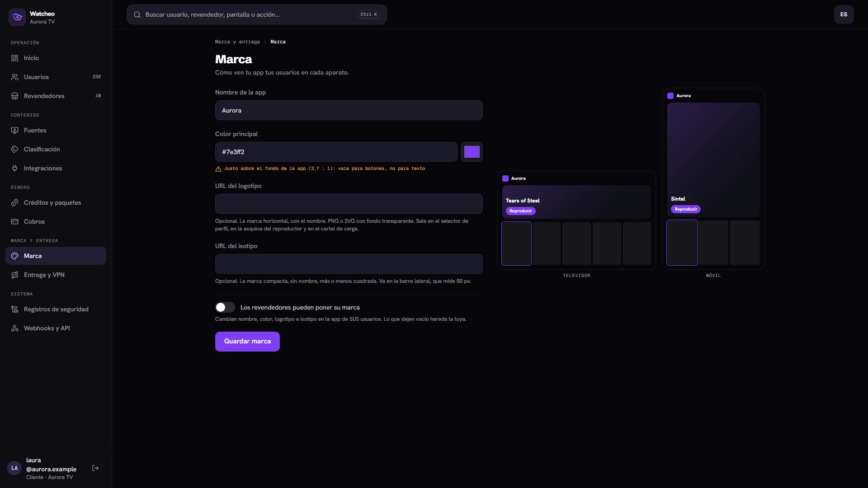Click Reproducir in the Televisor preview
This screenshot has width=868, height=488.
tap(520, 211)
